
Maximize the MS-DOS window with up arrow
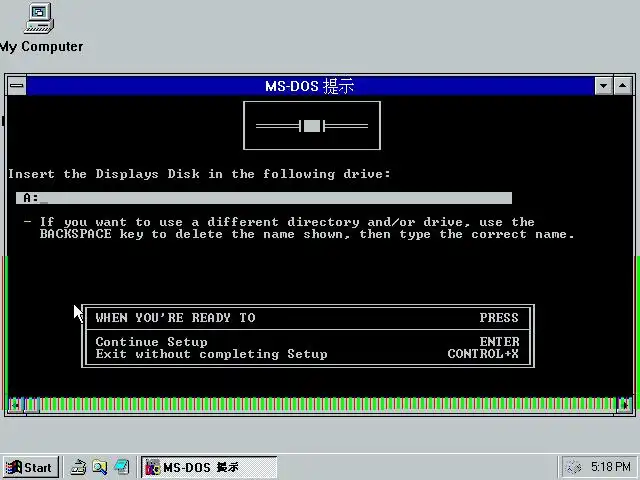click(622, 86)
